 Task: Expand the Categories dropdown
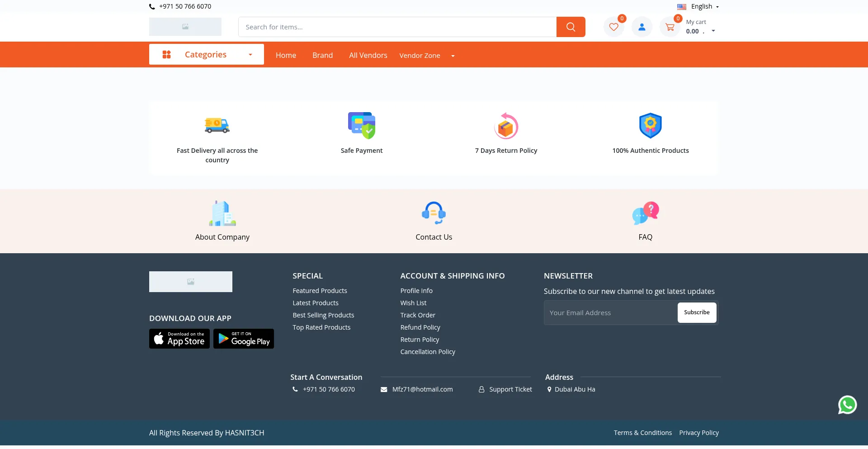pyautogui.click(x=207, y=55)
